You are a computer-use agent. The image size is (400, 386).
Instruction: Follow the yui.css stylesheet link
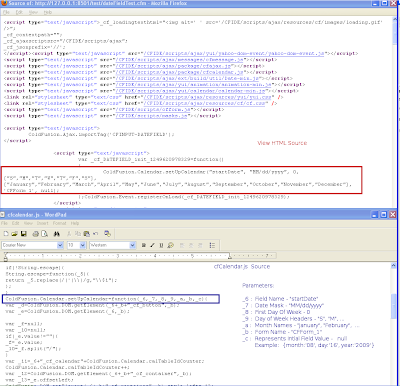208,97
